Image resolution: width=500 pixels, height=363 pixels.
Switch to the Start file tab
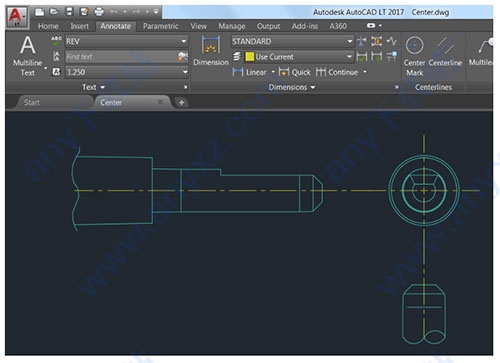[x=32, y=102]
